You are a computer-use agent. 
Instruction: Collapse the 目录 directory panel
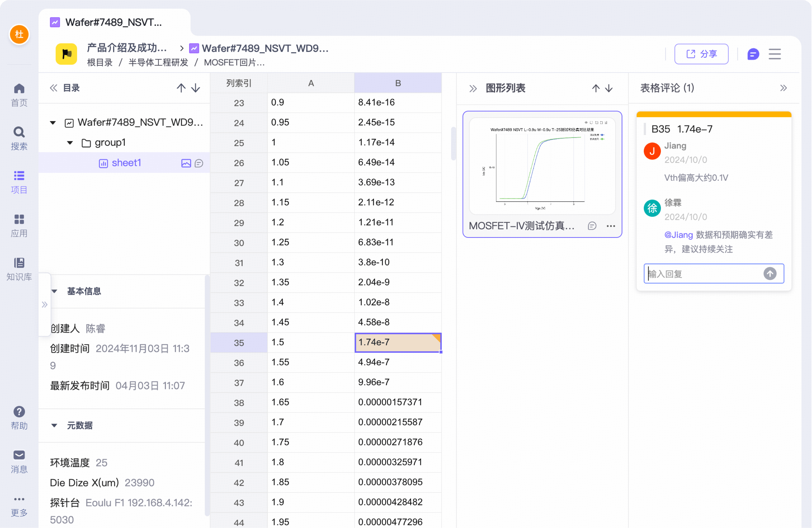pyautogui.click(x=54, y=88)
